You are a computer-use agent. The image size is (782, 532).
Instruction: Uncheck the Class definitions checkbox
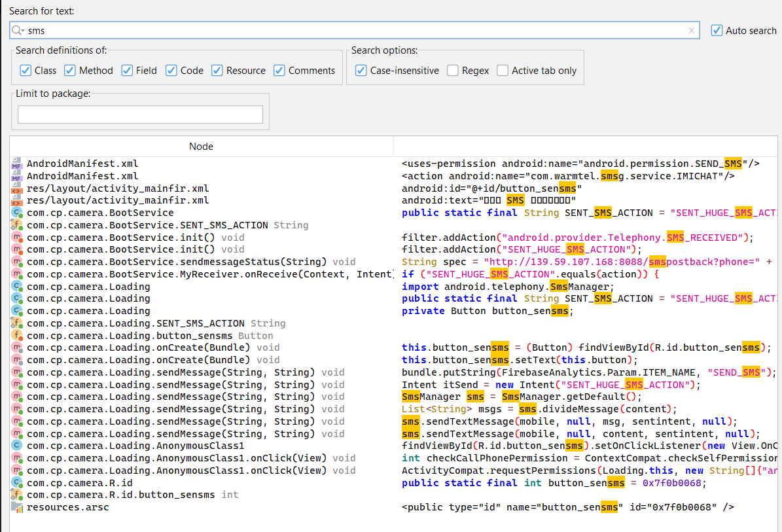(x=26, y=70)
